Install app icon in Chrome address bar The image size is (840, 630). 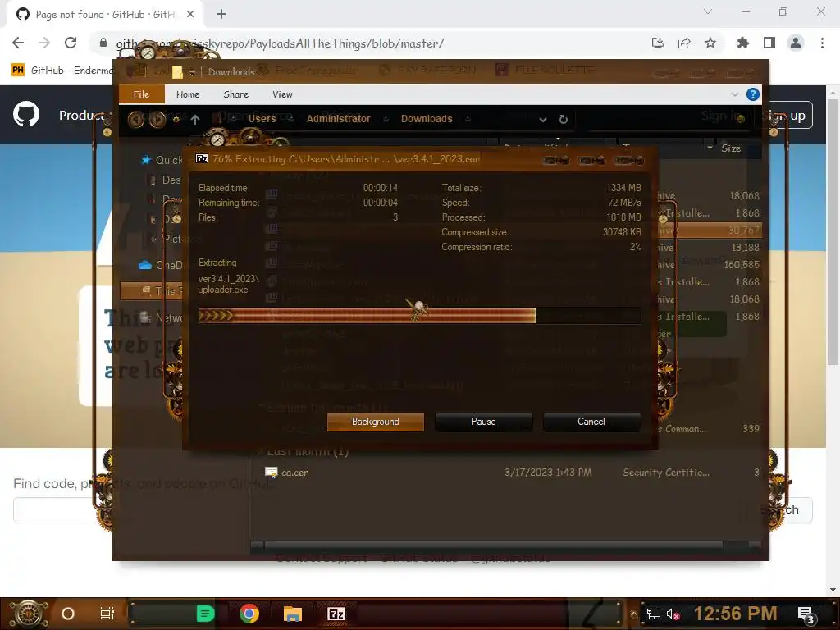tap(658, 43)
